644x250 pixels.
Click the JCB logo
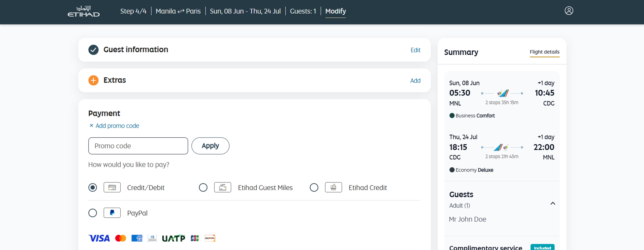click(x=195, y=238)
